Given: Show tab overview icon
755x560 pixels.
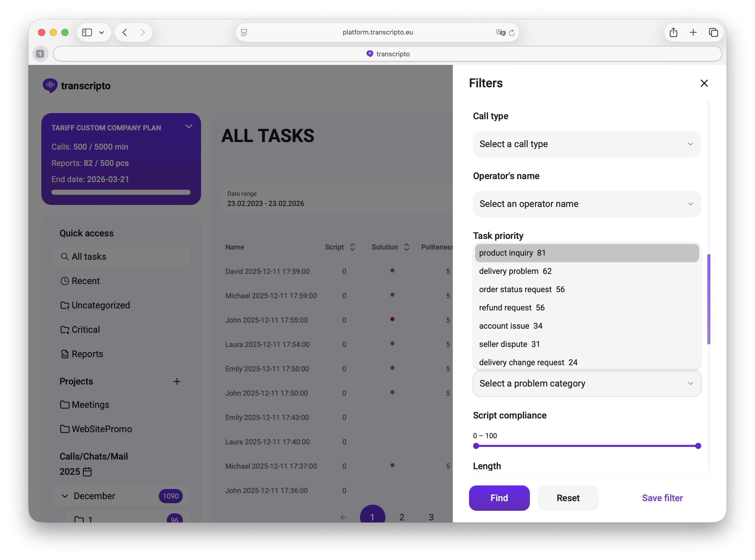Looking at the screenshot, I should coord(713,32).
